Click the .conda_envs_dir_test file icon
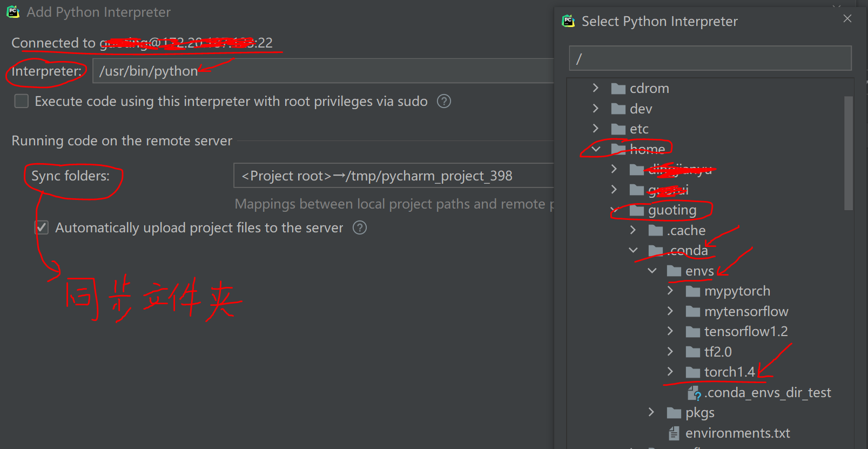 coord(694,393)
